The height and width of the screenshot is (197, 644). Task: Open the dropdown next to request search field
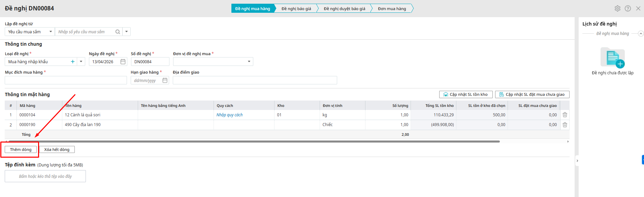(x=126, y=32)
